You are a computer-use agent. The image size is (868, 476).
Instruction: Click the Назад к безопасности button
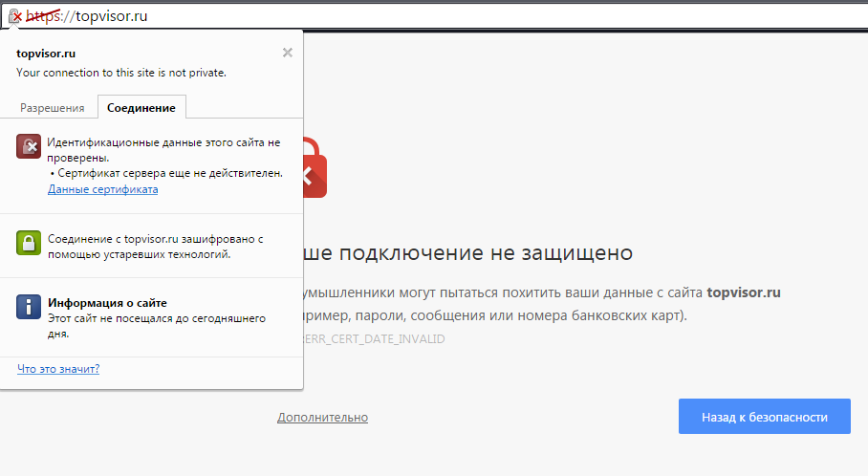pyautogui.click(x=765, y=416)
